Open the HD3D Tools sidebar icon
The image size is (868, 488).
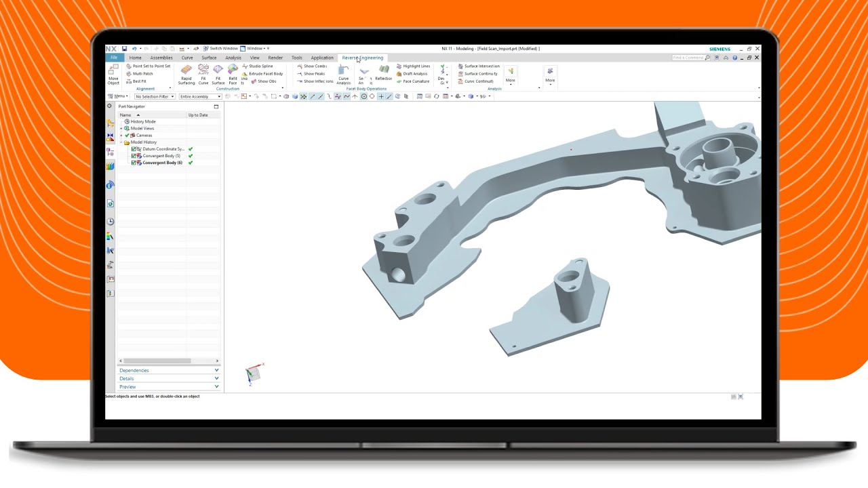(111, 184)
